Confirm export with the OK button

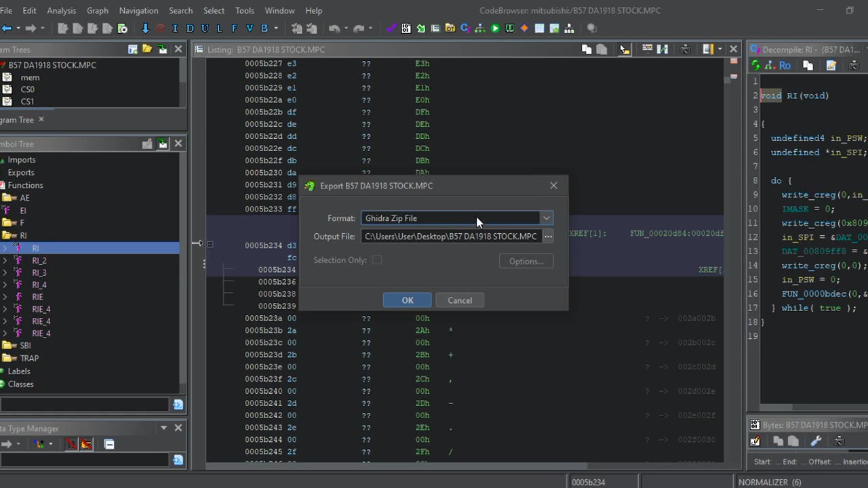click(407, 300)
